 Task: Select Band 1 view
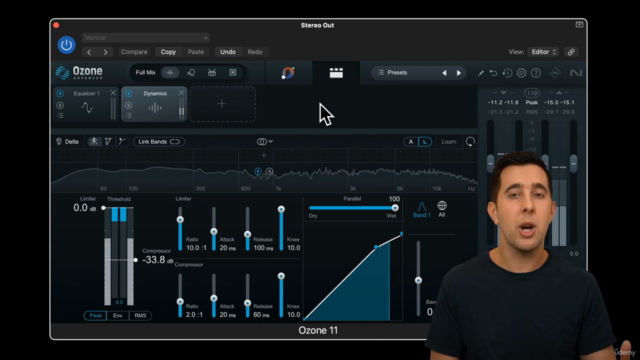(x=422, y=209)
